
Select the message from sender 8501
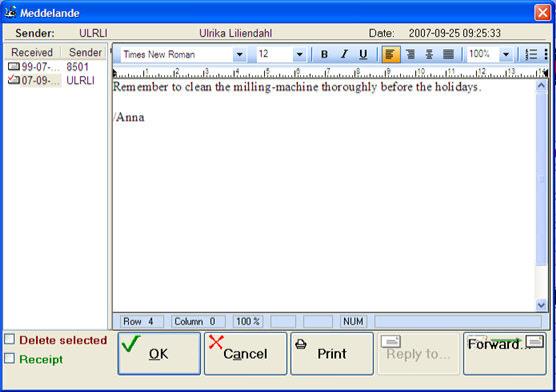(55, 67)
